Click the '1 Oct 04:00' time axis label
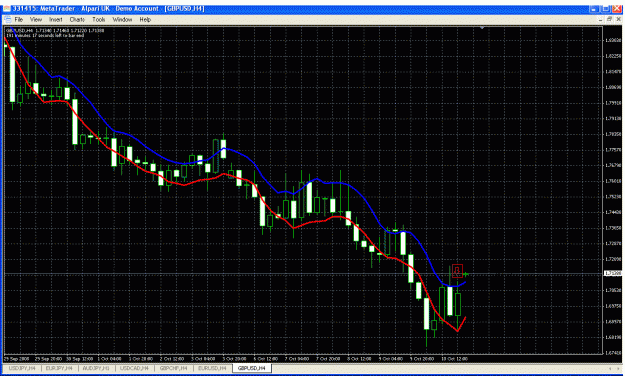625x376 pixels. pos(109,359)
